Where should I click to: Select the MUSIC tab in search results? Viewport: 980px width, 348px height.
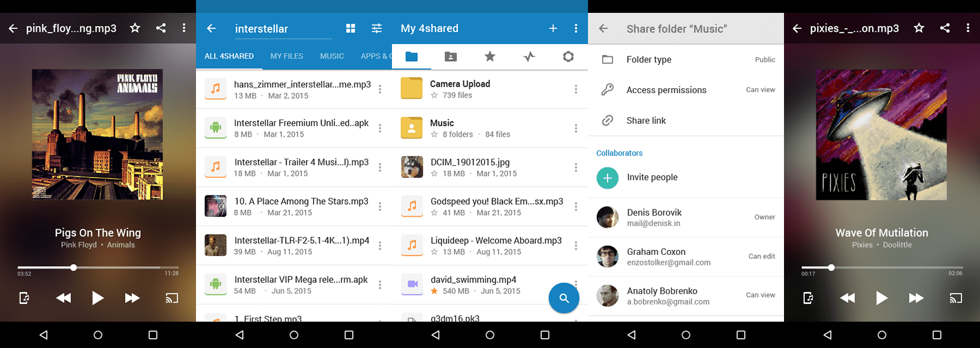pos(332,56)
